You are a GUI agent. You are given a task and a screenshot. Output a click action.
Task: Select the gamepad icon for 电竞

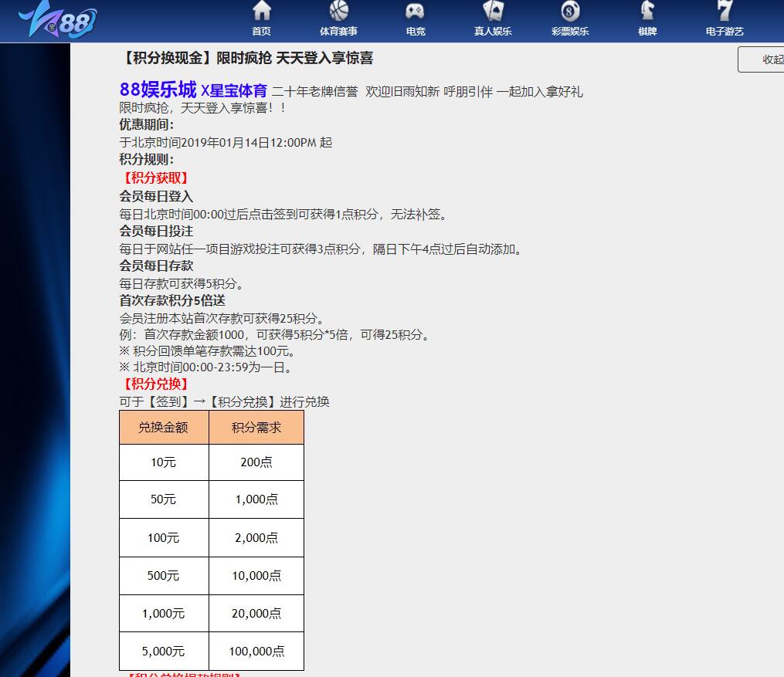(415, 11)
